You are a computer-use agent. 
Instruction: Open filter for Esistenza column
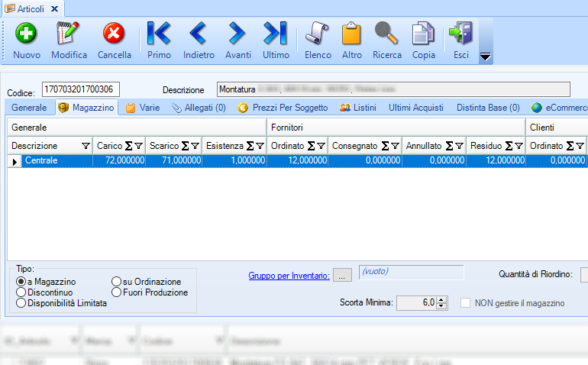coord(259,146)
